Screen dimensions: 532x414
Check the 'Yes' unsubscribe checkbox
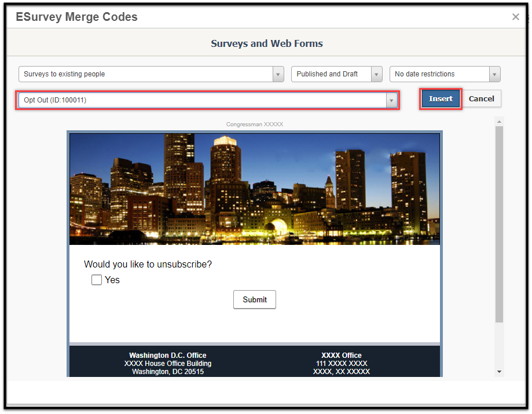coord(97,280)
